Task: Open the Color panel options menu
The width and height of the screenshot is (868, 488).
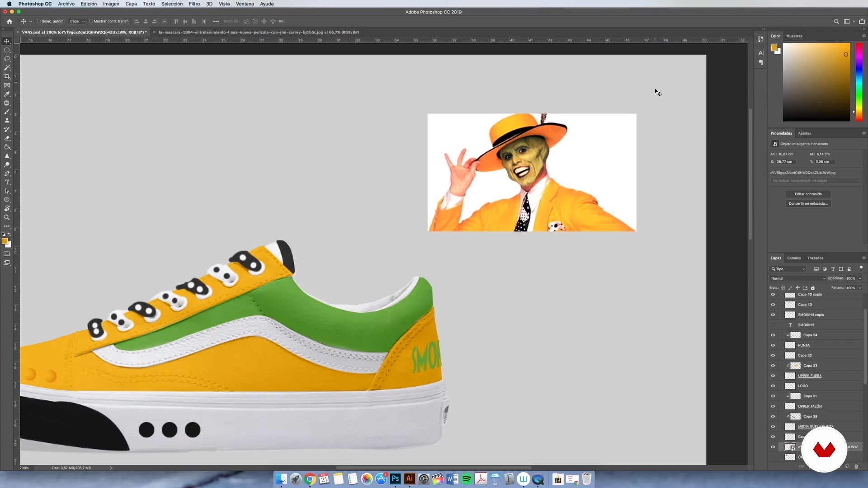Action: tap(863, 36)
